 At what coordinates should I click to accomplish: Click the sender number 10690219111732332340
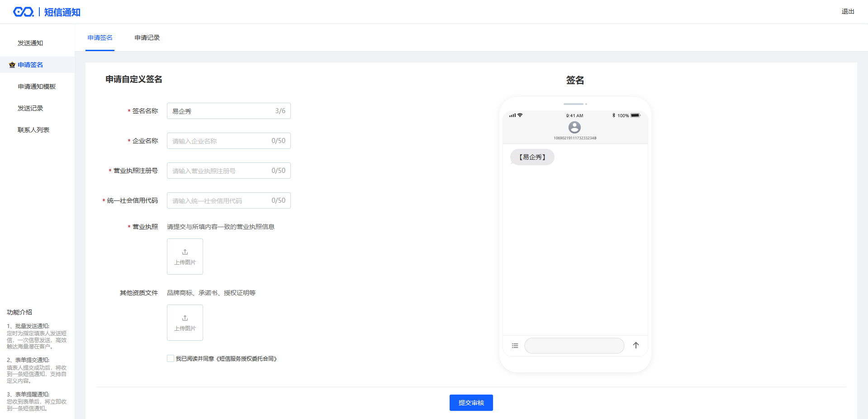click(x=575, y=138)
